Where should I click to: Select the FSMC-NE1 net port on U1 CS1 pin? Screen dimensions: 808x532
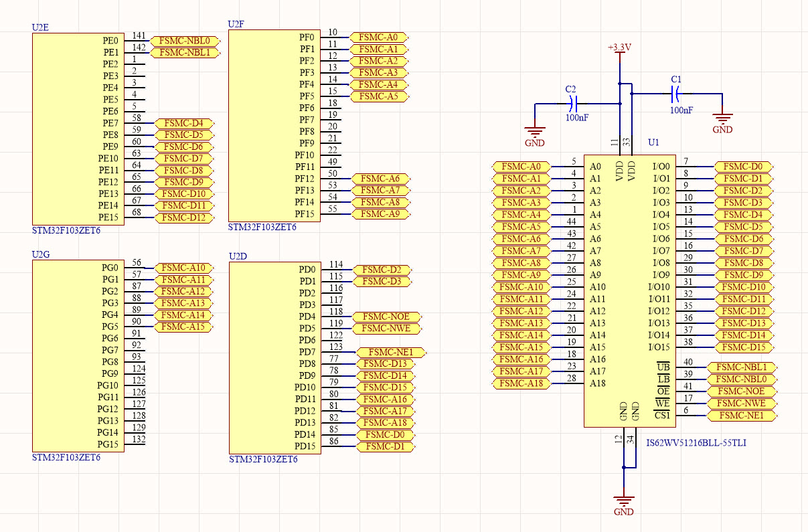pyautogui.click(x=743, y=416)
